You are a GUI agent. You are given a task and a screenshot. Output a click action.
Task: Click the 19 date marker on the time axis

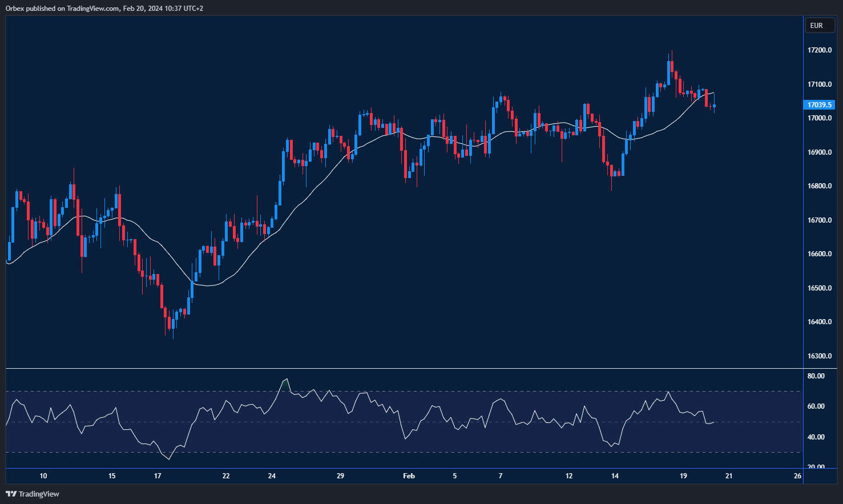(683, 476)
